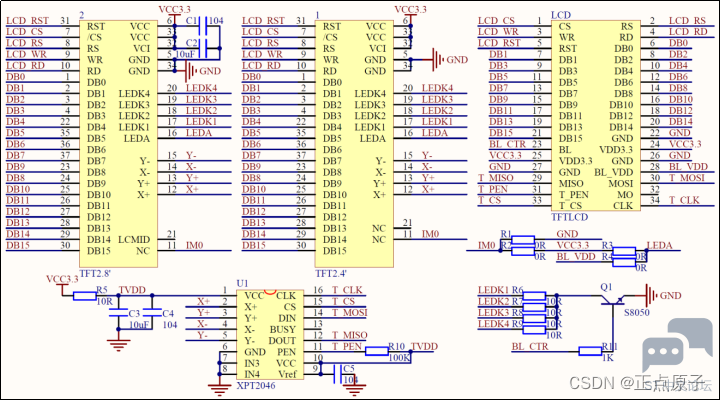
Task: Click the 10uF value text near C2
Action: point(185,54)
